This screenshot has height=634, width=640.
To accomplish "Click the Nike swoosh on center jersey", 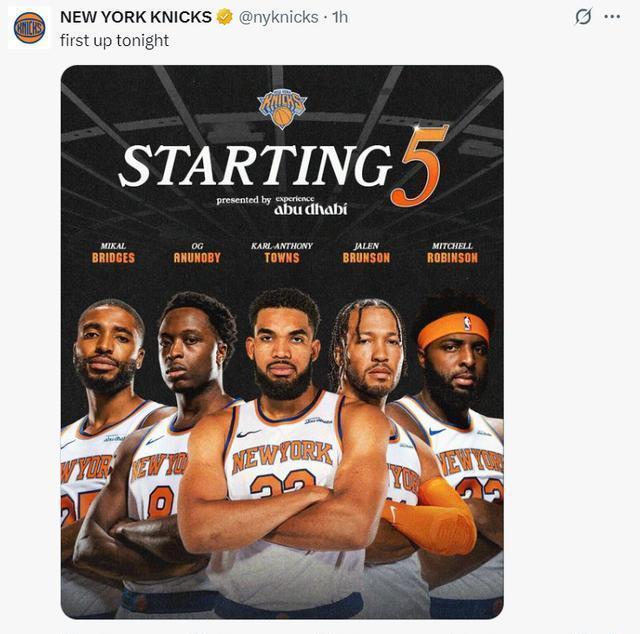I will click(x=248, y=434).
